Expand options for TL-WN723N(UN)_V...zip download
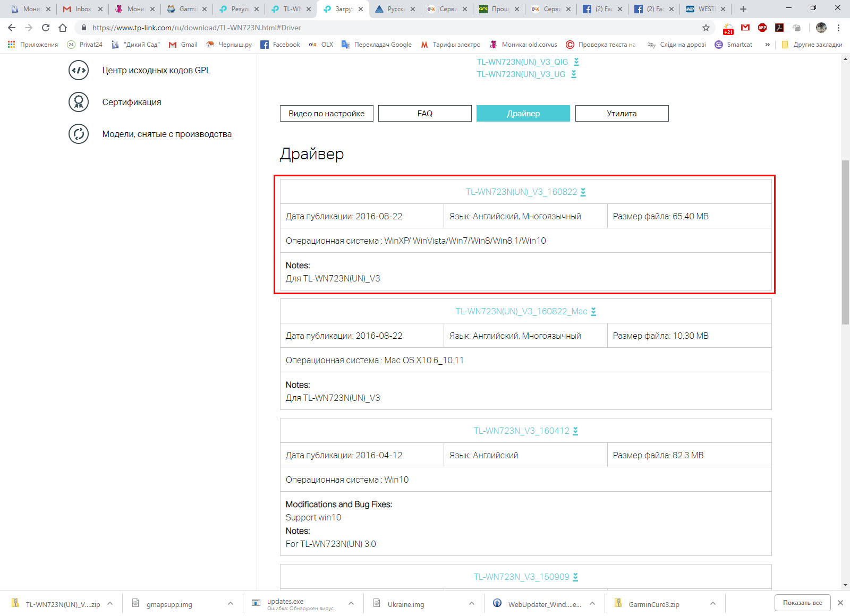 (110, 603)
